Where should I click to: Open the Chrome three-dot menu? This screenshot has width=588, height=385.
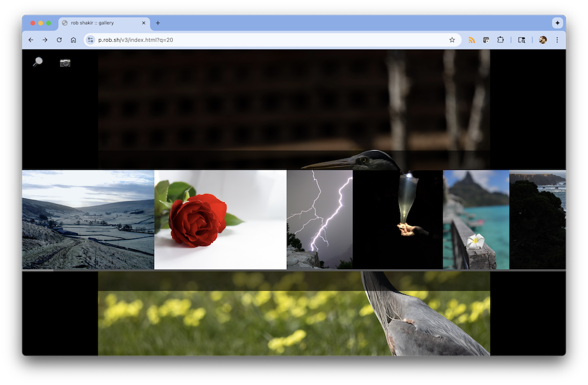[x=557, y=40]
